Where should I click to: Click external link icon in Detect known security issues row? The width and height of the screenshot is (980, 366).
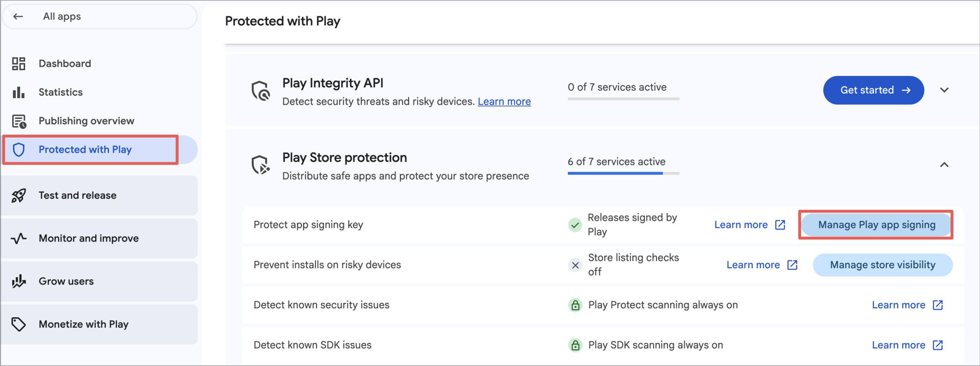(938, 305)
